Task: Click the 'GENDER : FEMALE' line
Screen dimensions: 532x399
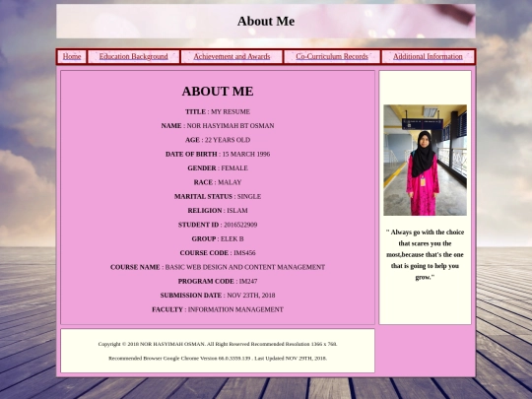Action: (x=218, y=168)
